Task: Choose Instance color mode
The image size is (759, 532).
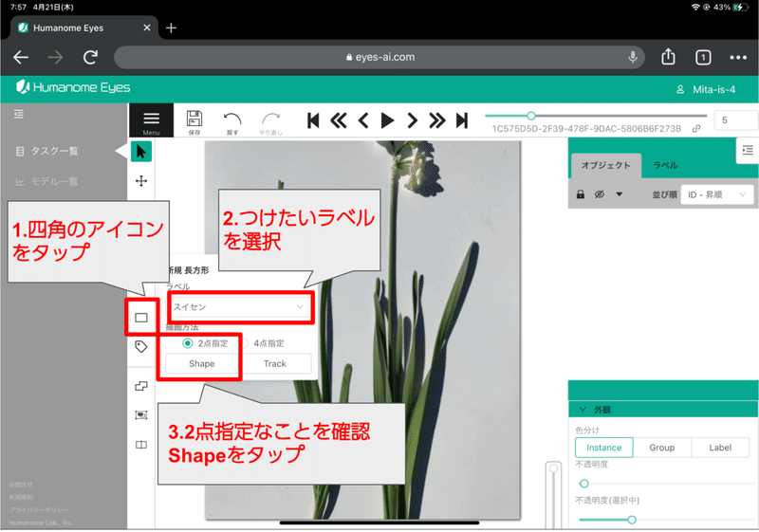Action: point(603,448)
